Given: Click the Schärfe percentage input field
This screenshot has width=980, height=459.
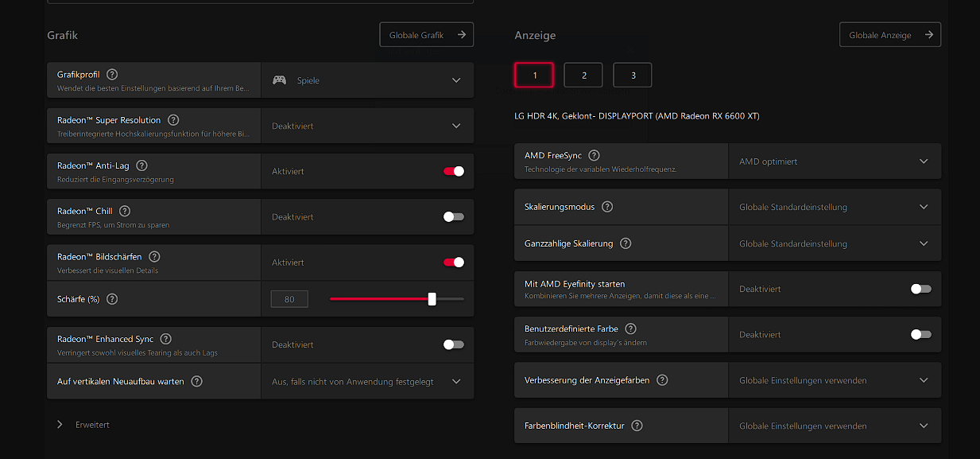Looking at the screenshot, I should pos(289,300).
